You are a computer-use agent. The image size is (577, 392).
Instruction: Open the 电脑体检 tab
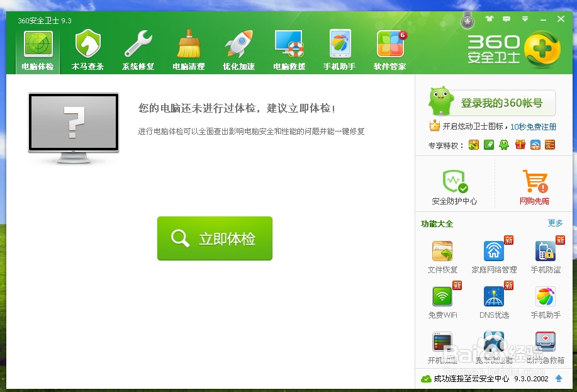point(38,50)
